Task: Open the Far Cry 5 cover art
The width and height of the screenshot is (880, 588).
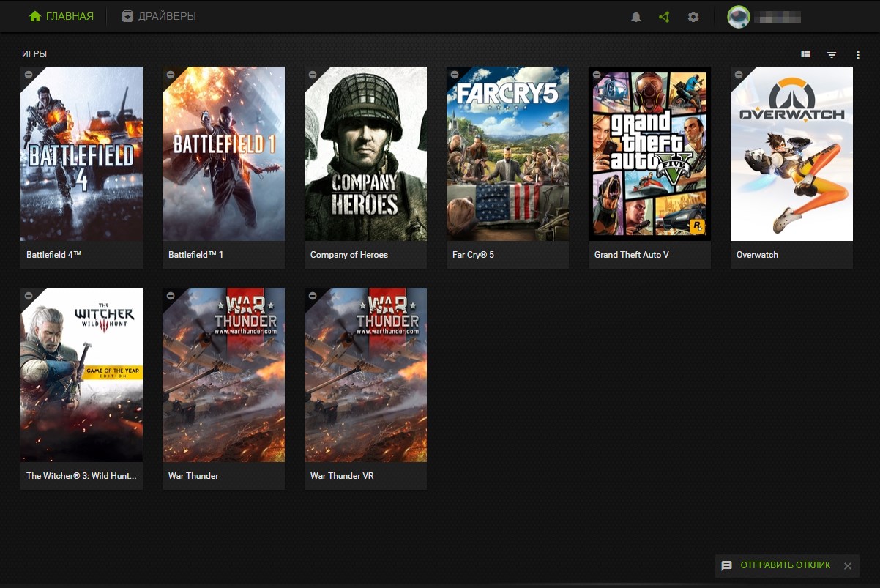Action: (x=507, y=154)
